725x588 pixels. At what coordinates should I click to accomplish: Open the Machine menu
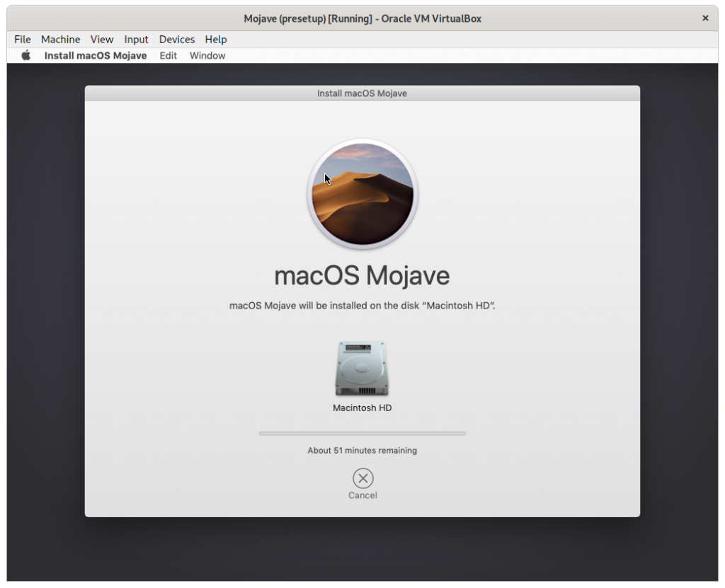(x=60, y=40)
